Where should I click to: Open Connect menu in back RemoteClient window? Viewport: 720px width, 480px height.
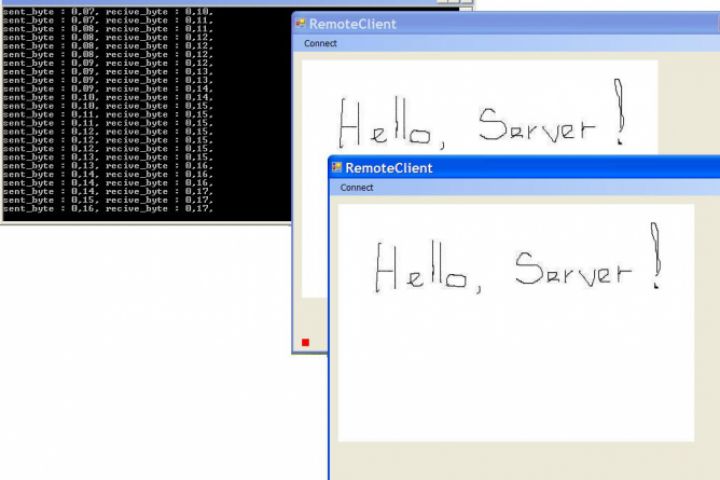click(x=320, y=43)
